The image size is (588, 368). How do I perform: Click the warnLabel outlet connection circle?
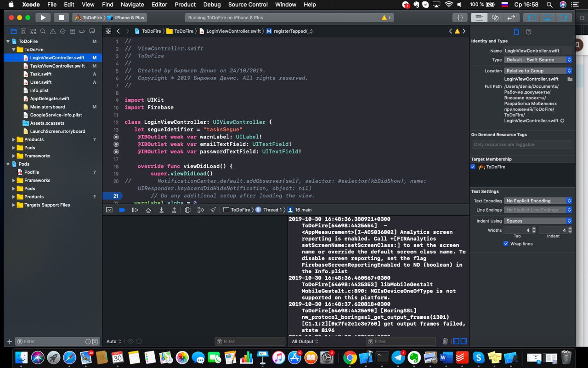pyautogui.click(x=116, y=137)
